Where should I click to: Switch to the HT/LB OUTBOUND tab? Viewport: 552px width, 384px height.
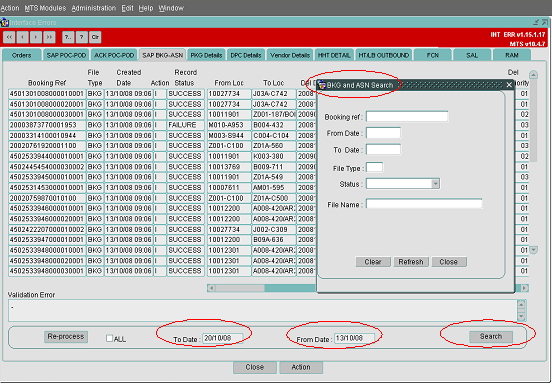click(383, 55)
